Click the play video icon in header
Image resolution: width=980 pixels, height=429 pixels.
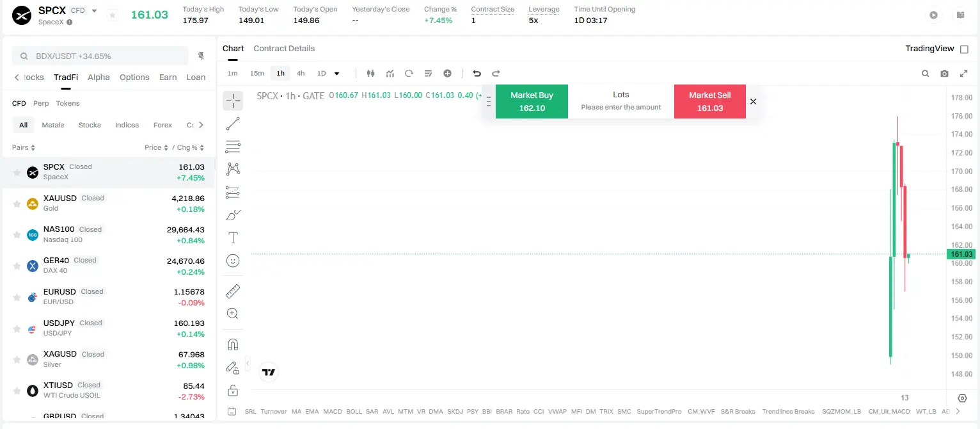coord(933,15)
